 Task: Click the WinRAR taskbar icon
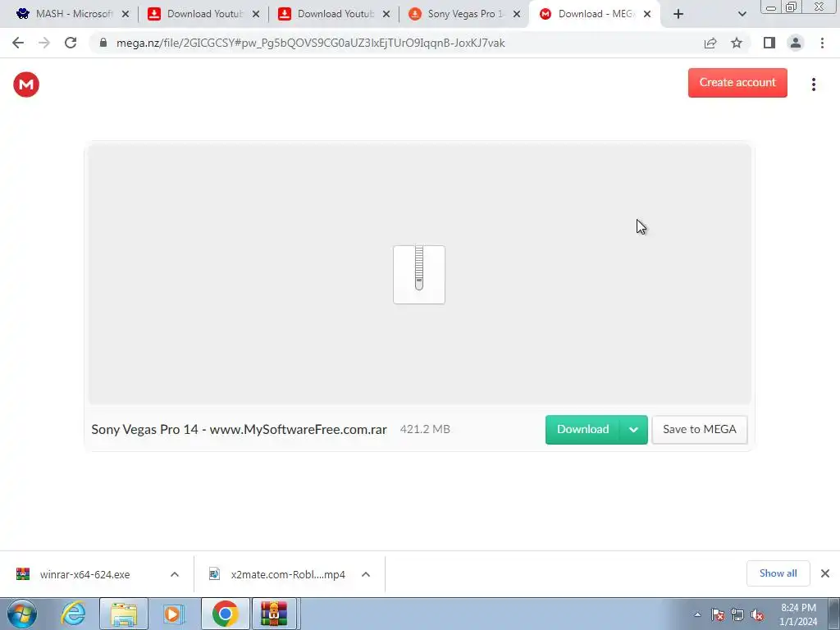point(274,614)
